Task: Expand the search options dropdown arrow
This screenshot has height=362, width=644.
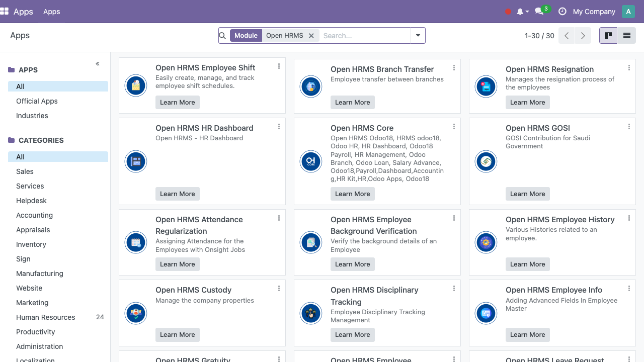Action: pos(418,36)
